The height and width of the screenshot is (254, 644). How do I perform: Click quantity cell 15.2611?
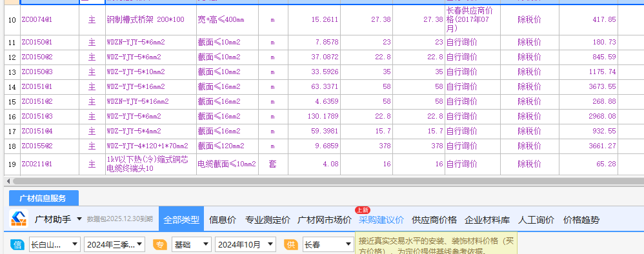(x=314, y=20)
